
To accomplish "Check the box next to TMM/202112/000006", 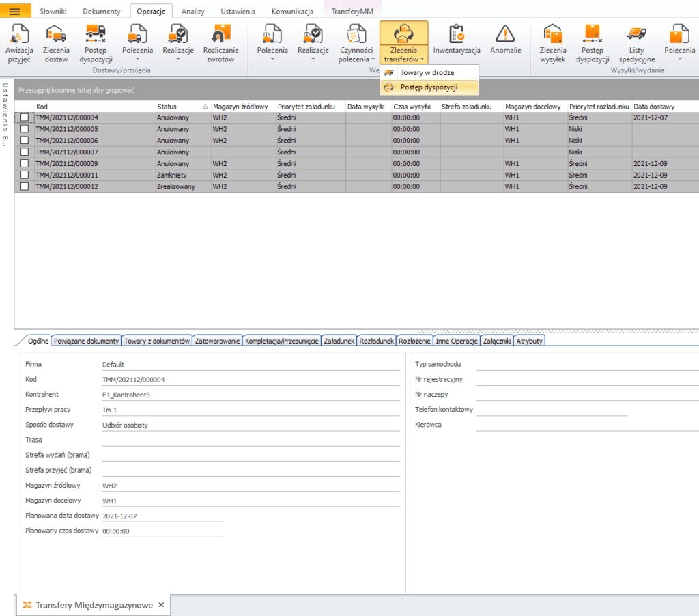I will click(x=25, y=141).
